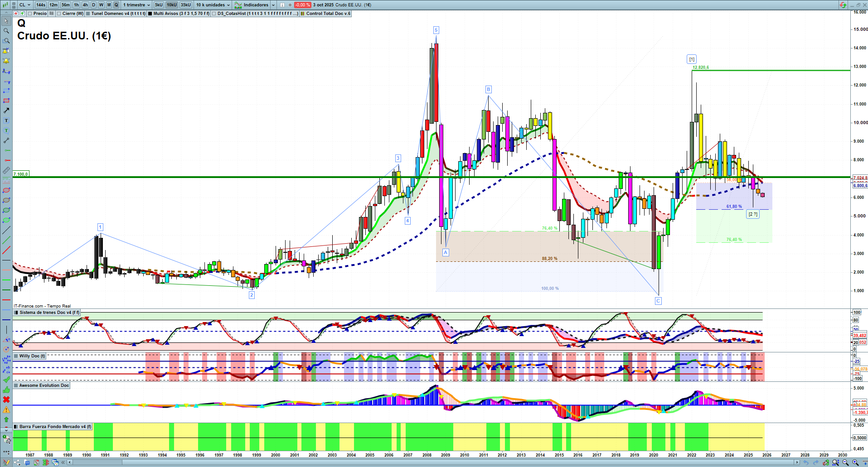Click the angle measurement tool

[x=6, y=340]
